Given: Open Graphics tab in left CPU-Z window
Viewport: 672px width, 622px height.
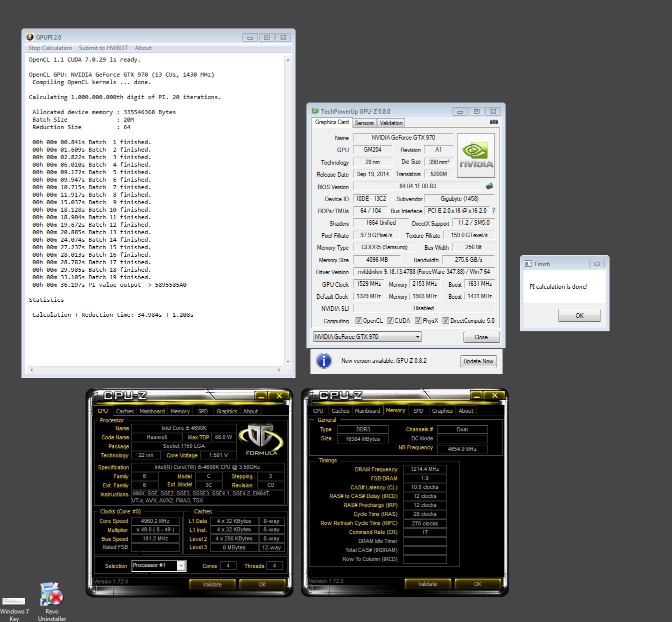Looking at the screenshot, I should coord(227,411).
